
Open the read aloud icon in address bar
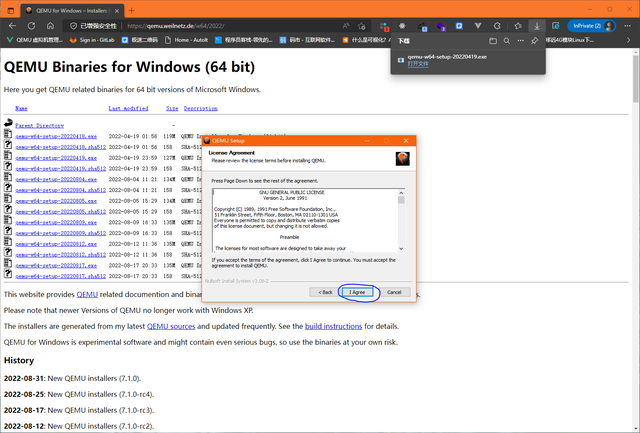[x=346, y=26]
